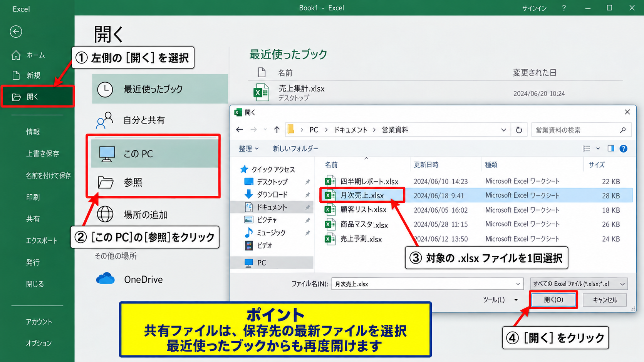Go forward in the open dialog

[x=253, y=130]
